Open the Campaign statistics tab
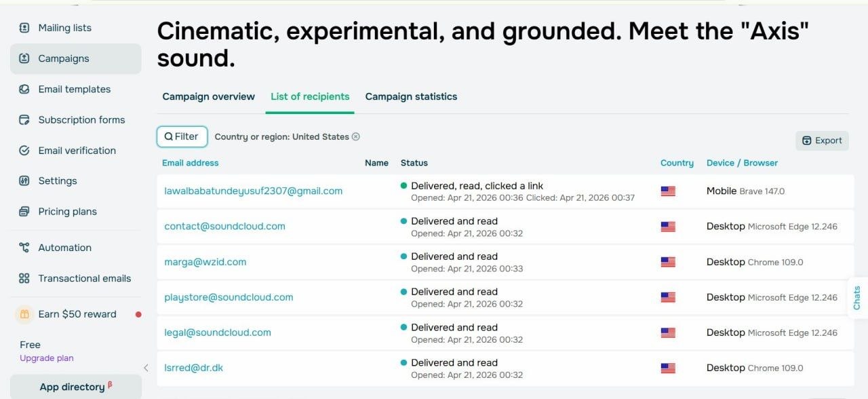The width and height of the screenshot is (868, 399). [411, 96]
